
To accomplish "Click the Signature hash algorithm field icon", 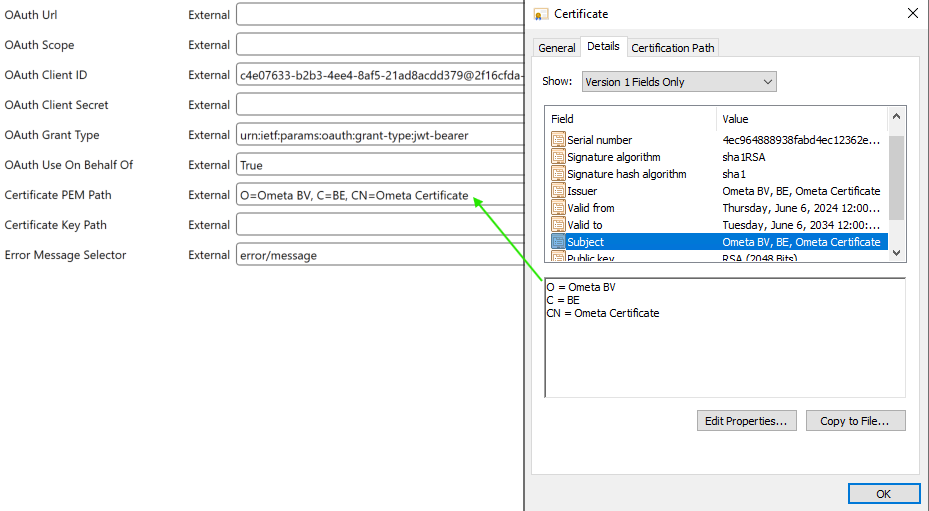I will 558,174.
